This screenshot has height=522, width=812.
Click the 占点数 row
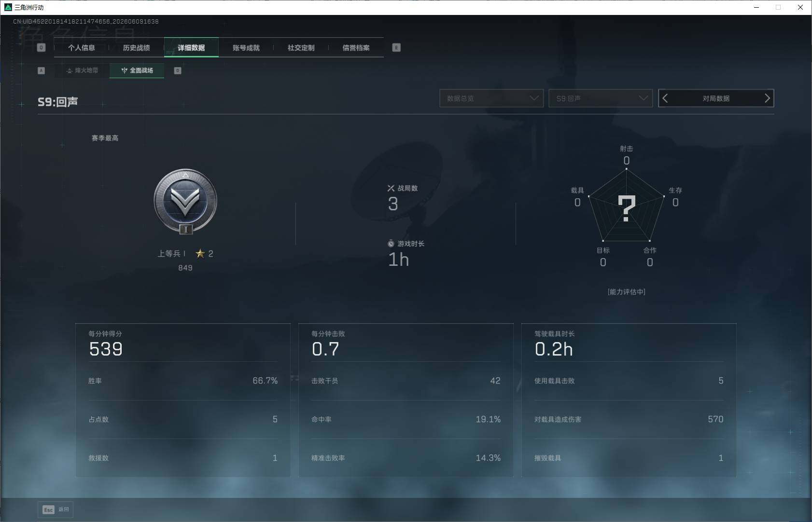[x=183, y=419]
